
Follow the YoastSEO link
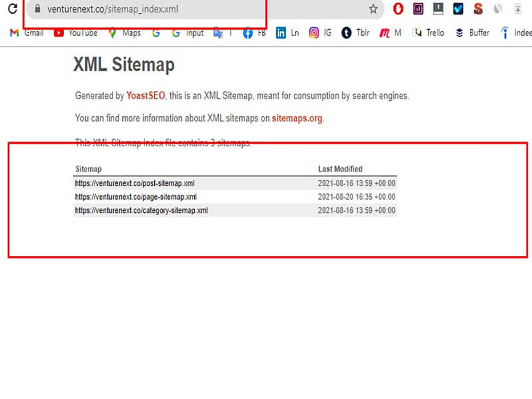point(146,96)
